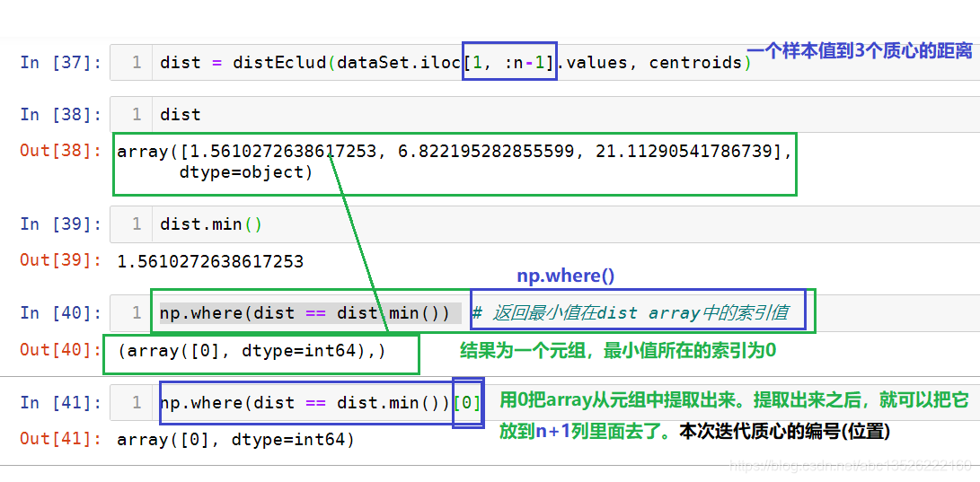The width and height of the screenshot is (980, 482).
Task: Click the value 21.11290541786739 in the array
Action: coord(683,151)
